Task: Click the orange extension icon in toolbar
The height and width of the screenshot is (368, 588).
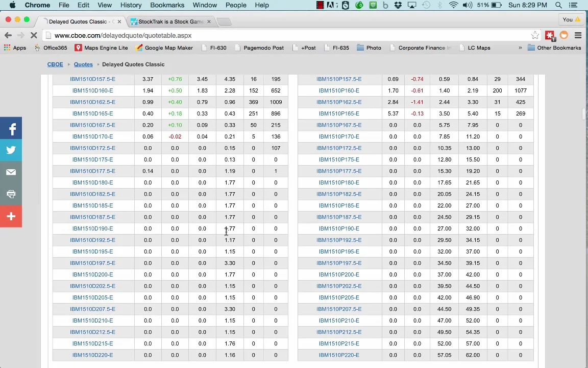Action: click(x=563, y=35)
